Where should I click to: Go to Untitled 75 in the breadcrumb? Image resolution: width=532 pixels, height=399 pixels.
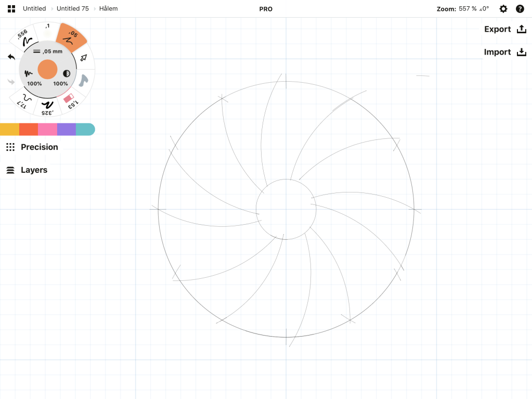pos(72,9)
